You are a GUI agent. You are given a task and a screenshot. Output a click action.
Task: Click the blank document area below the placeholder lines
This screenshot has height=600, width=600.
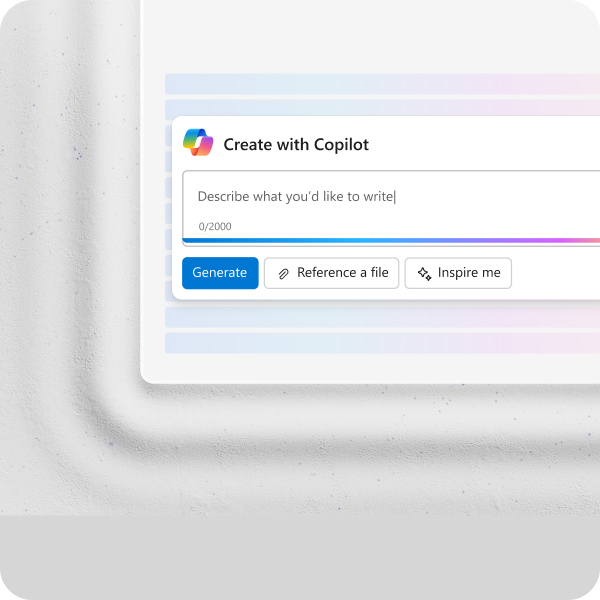tap(370, 368)
